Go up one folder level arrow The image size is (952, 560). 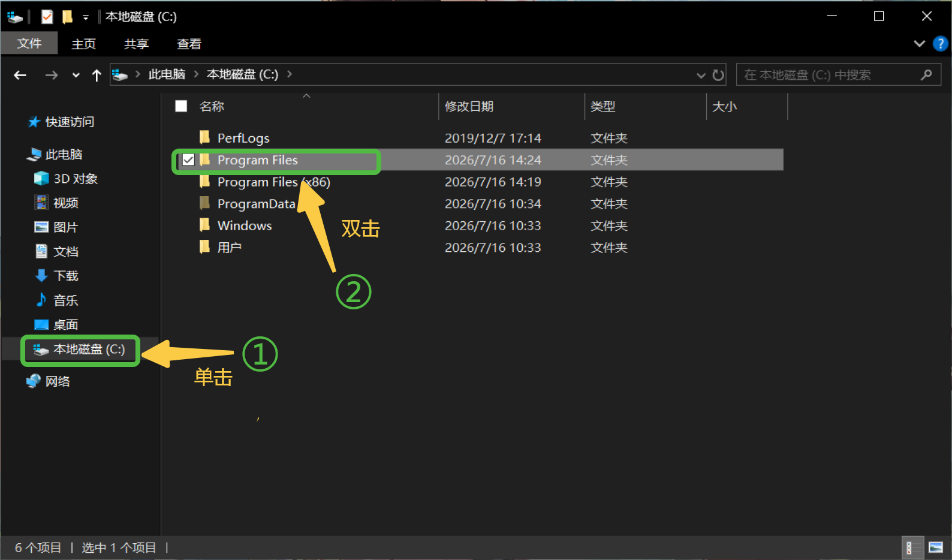click(x=97, y=75)
